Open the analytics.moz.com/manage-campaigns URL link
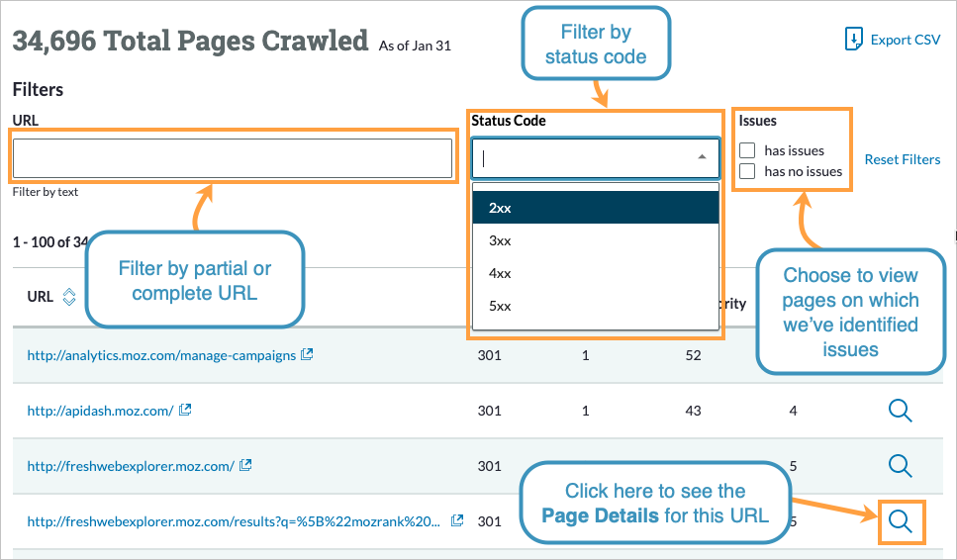Screen dimensions: 957x560 point(161,355)
